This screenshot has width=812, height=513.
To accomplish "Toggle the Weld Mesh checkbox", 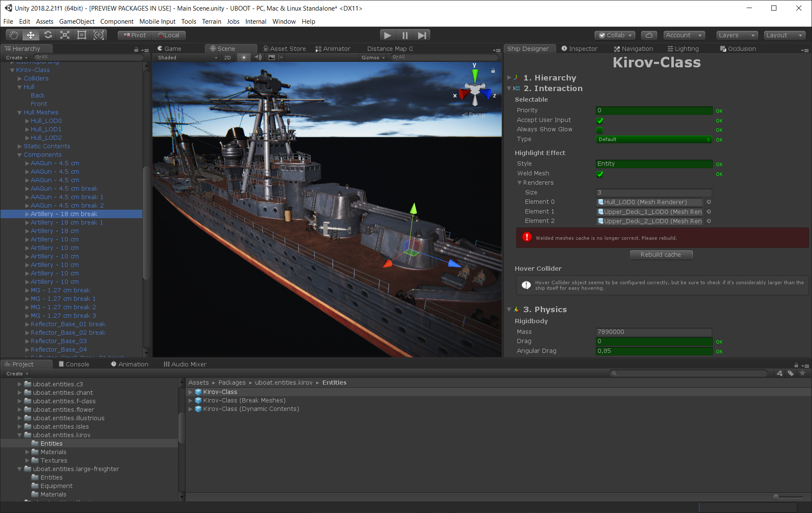I will [x=600, y=174].
